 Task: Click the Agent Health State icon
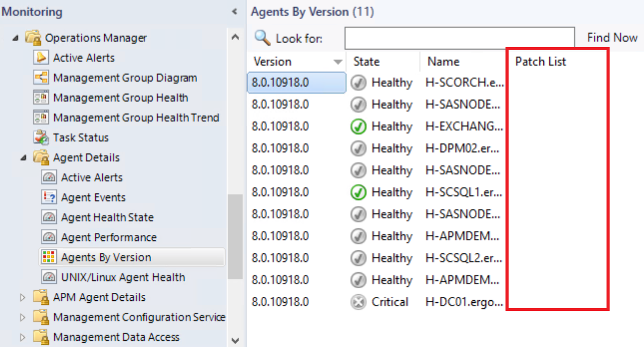[49, 217]
